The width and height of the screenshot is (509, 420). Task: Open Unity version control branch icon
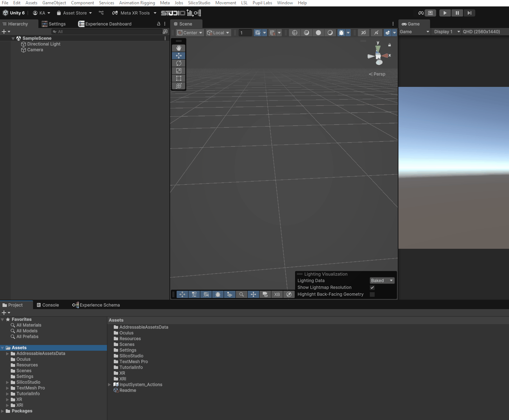click(x=101, y=13)
